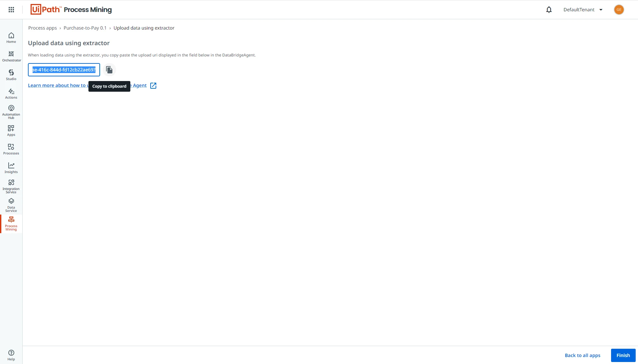This screenshot has width=638, height=364.
Task: Click the Back to all apps link
Action: 582,355
